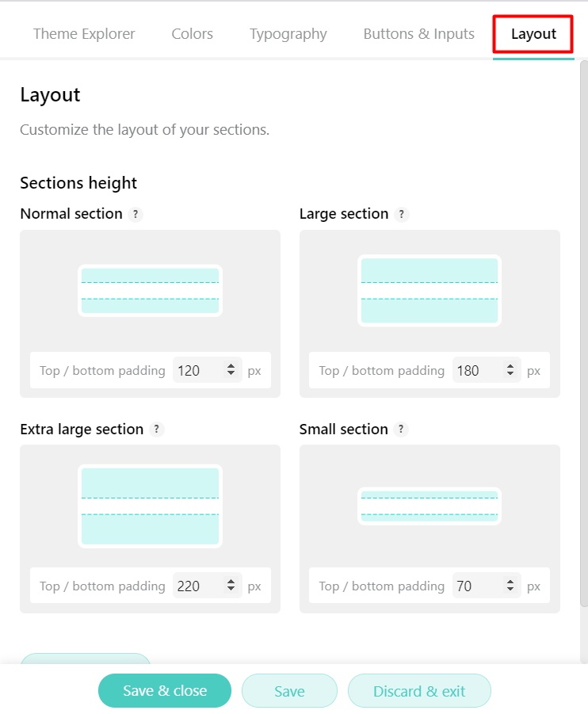
Task: Click help icon beside Large section
Action: (x=402, y=214)
